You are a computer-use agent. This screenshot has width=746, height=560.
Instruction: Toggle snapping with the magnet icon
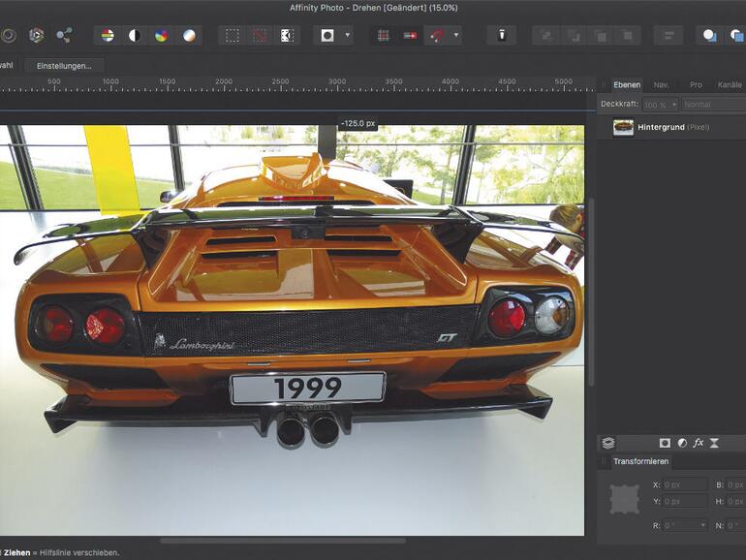click(438, 36)
